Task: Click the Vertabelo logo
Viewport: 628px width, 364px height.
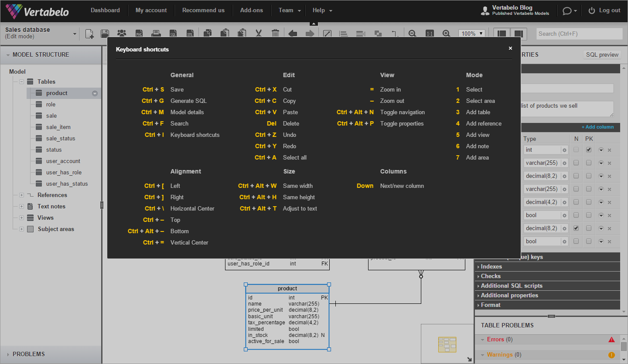Action: click(37, 11)
